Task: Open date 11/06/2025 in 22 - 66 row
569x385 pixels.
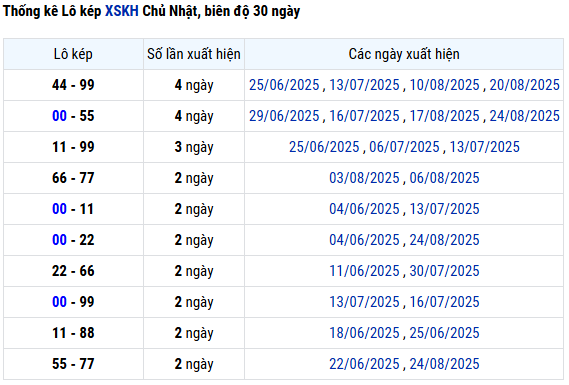Action: click(364, 271)
